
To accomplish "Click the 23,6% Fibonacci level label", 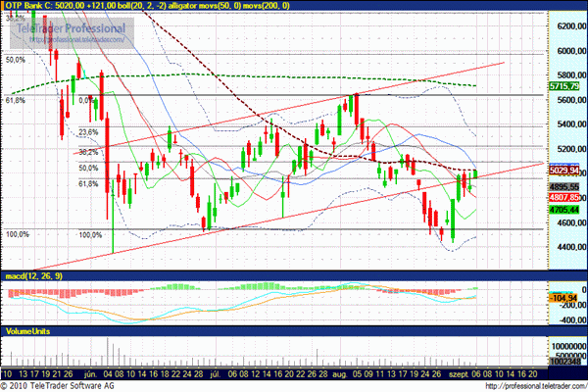I will point(88,132).
